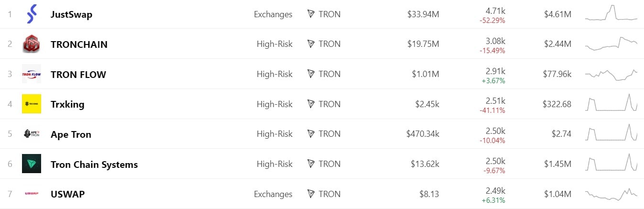Select the TRON FLOW logo icon

click(31, 74)
